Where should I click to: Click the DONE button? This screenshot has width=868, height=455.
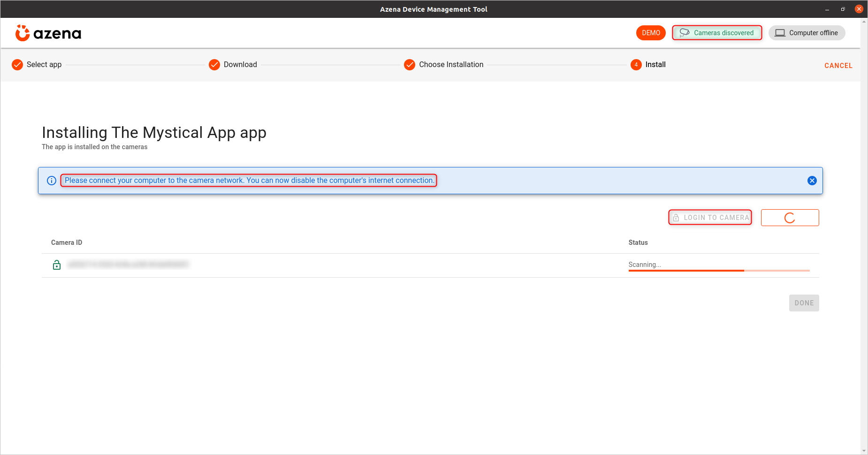click(x=804, y=303)
